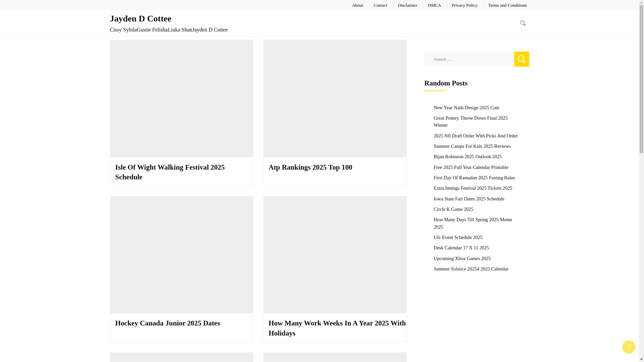This screenshot has height=362, width=644.
Task: Select the Atp Rankings post thumbnail
Action: click(x=335, y=99)
